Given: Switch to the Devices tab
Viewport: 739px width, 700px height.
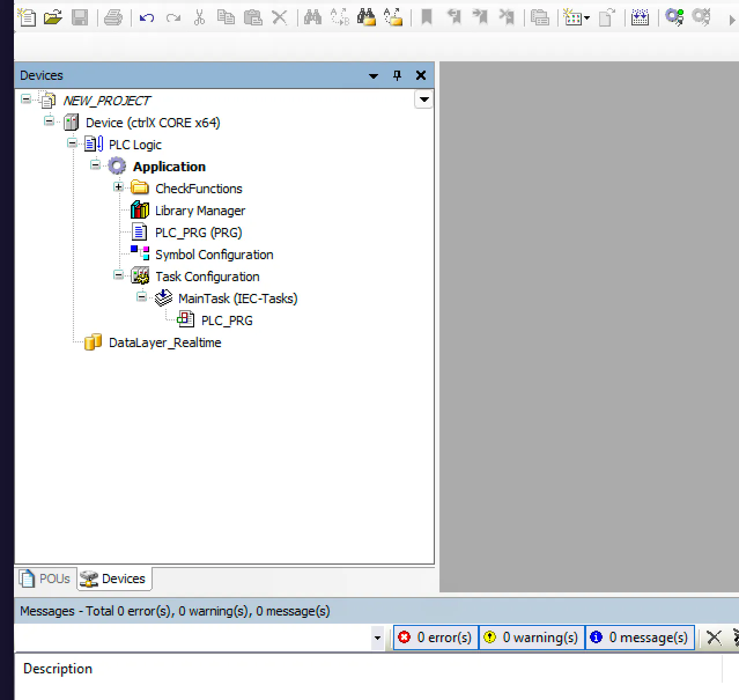Looking at the screenshot, I should click(114, 579).
